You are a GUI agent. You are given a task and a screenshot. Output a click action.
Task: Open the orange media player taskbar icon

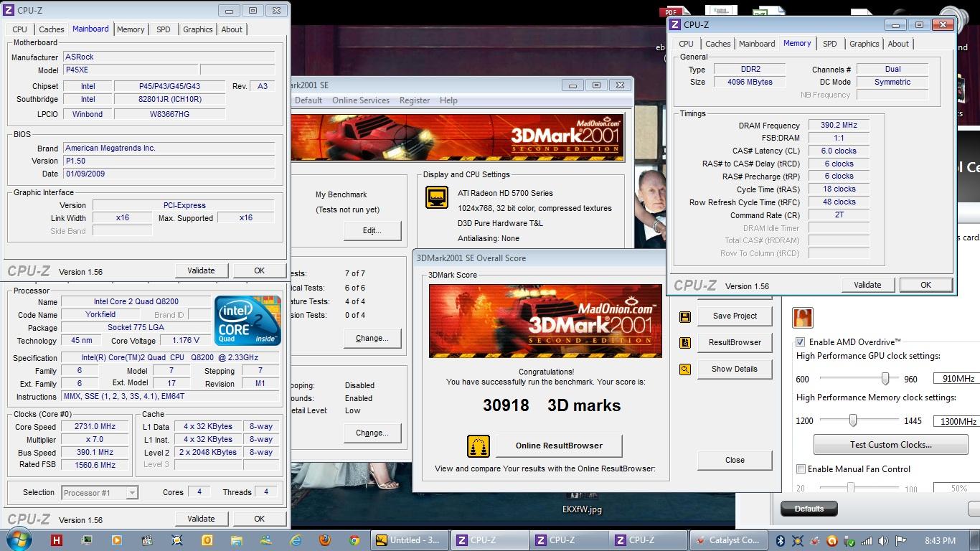[116, 540]
